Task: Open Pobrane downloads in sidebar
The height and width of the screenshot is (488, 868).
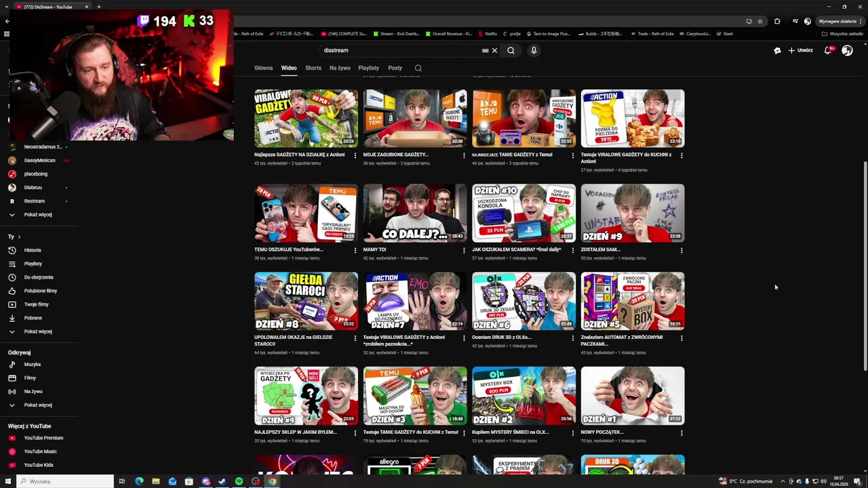Action: pyautogui.click(x=33, y=318)
